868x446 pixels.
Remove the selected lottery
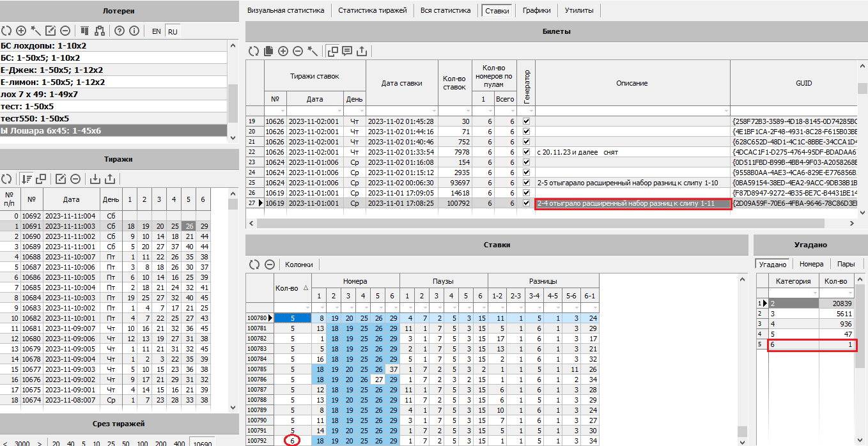pyautogui.click(x=65, y=31)
